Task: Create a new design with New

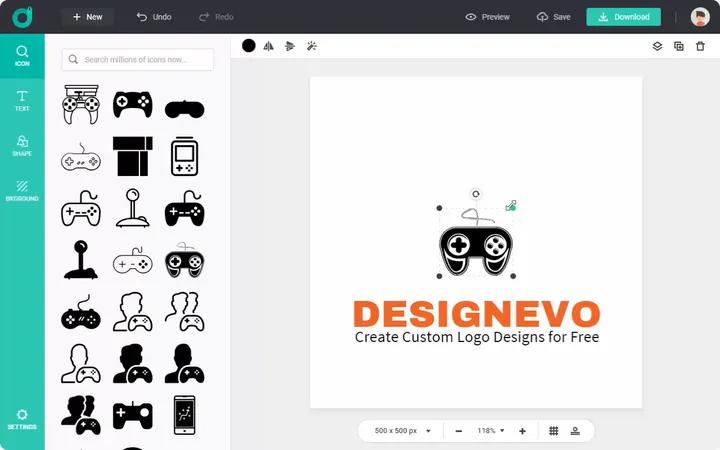Action: point(87,17)
